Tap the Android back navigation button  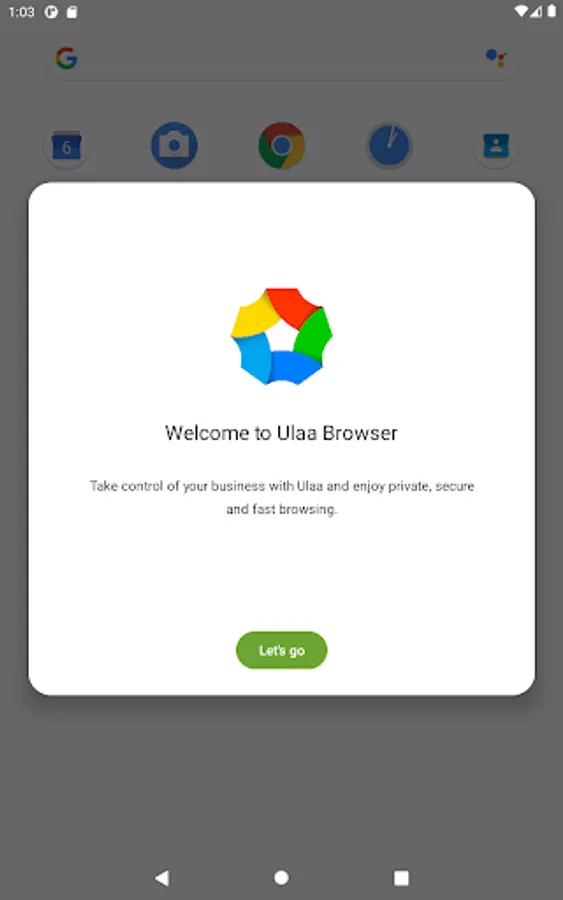pyautogui.click(x=162, y=878)
